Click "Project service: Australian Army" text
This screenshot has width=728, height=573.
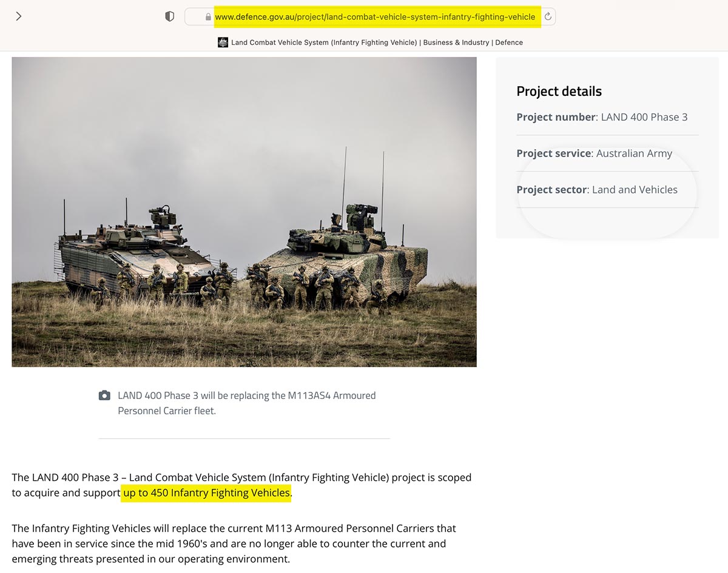point(594,153)
